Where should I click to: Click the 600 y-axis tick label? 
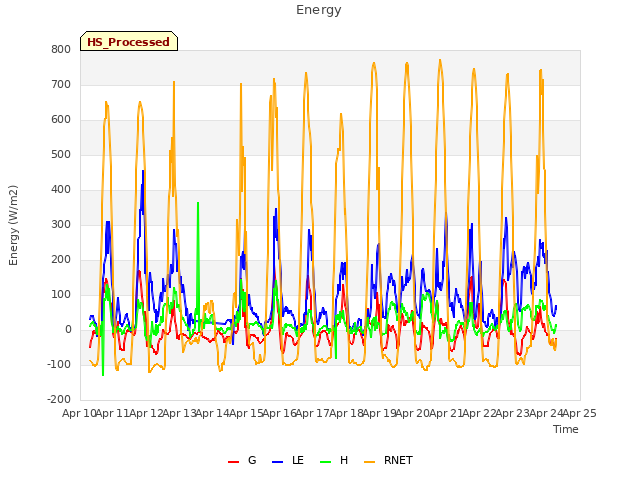[61, 120]
